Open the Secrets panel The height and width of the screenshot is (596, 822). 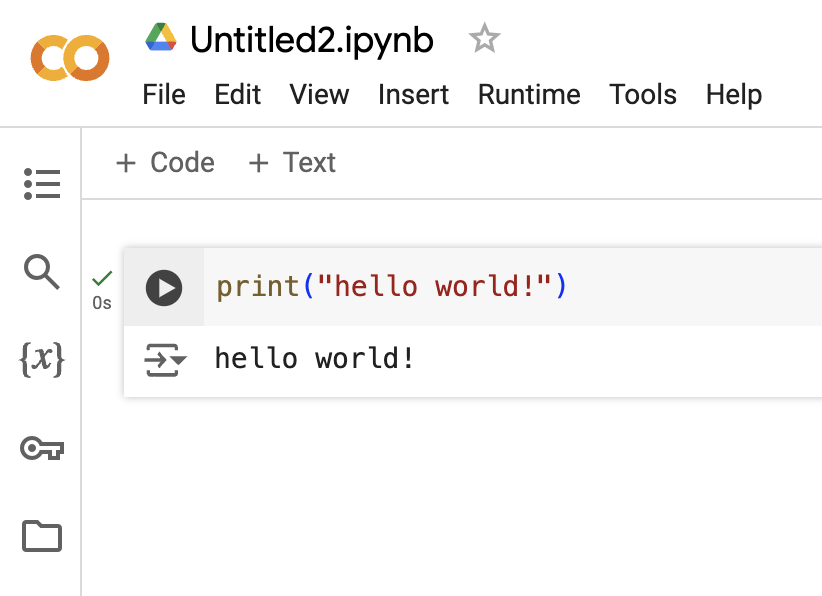tap(41, 448)
